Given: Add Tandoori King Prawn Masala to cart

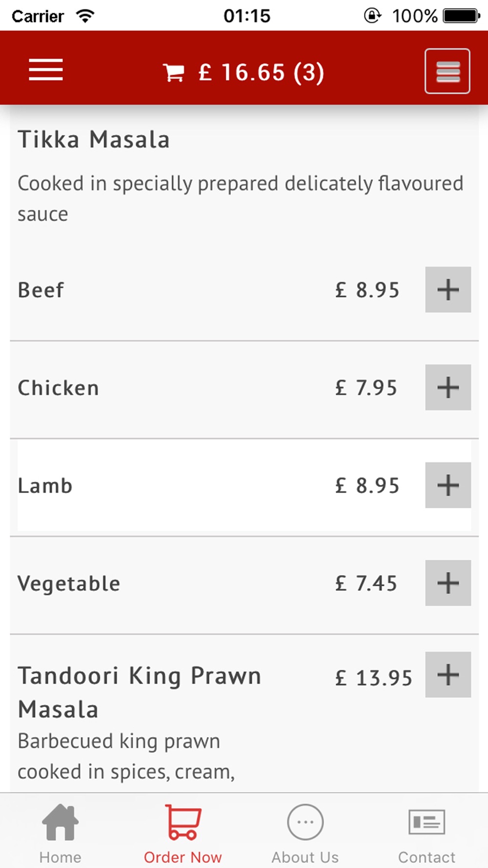Looking at the screenshot, I should [448, 675].
